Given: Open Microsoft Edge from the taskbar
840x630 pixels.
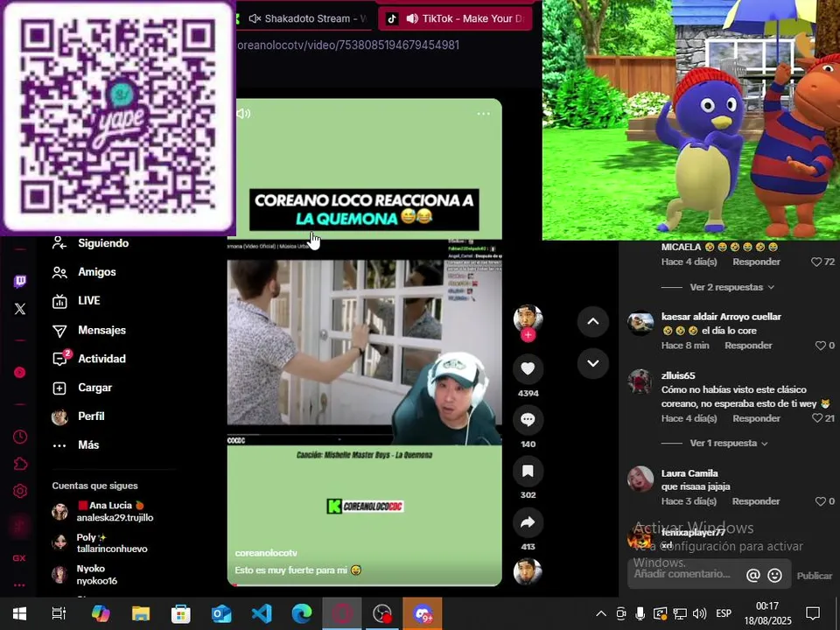Looking at the screenshot, I should [x=302, y=613].
